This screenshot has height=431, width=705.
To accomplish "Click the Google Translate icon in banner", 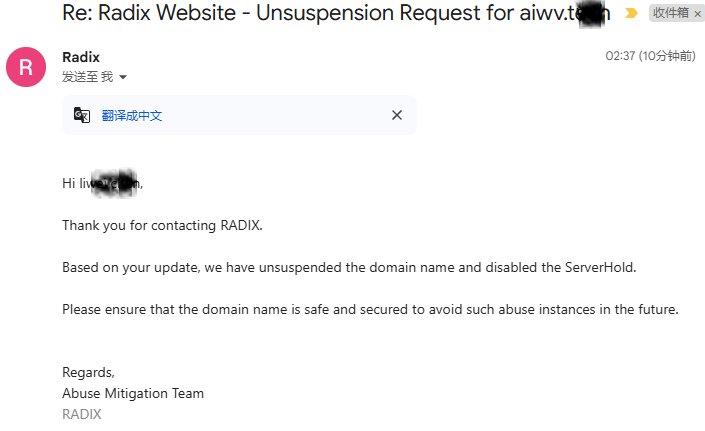I will (x=82, y=116).
